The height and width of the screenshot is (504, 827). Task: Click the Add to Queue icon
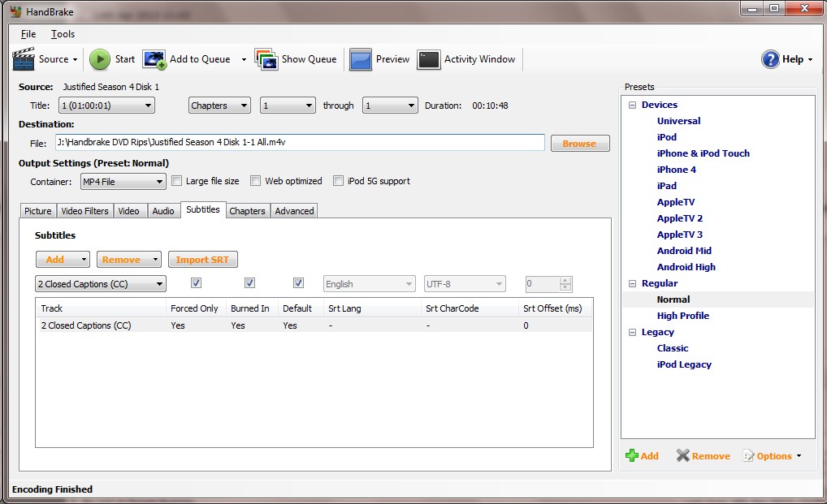coord(154,59)
